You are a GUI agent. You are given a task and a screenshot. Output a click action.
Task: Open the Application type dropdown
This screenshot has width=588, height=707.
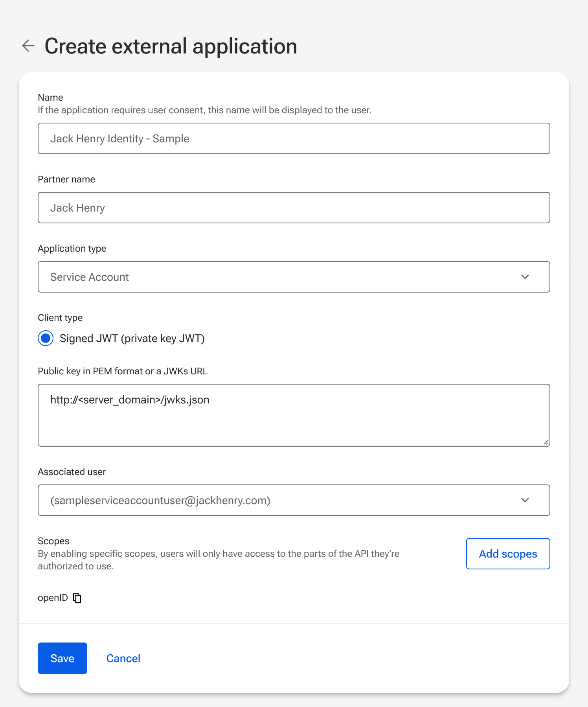294,277
